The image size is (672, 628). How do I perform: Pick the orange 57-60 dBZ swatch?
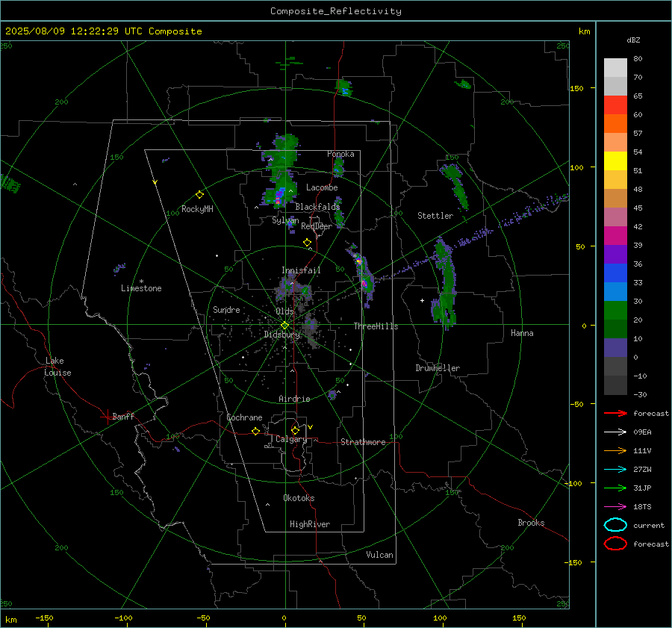(615, 123)
